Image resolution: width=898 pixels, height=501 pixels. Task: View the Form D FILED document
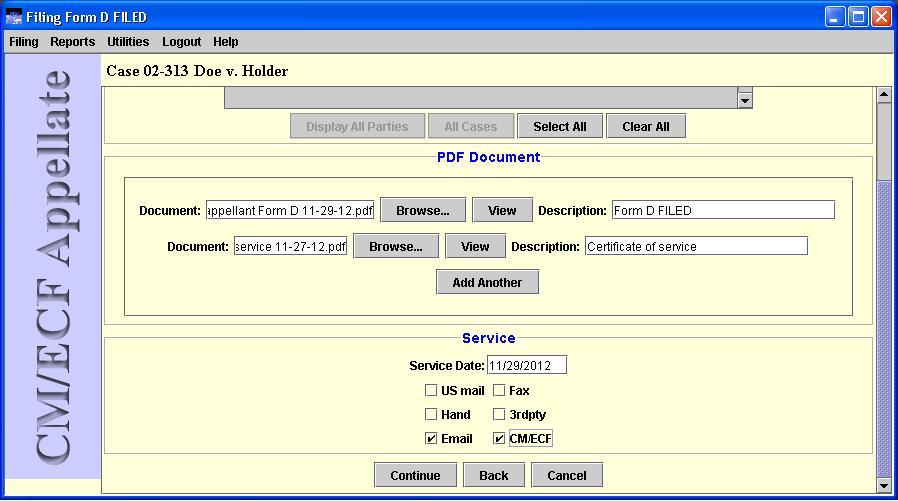(x=502, y=211)
